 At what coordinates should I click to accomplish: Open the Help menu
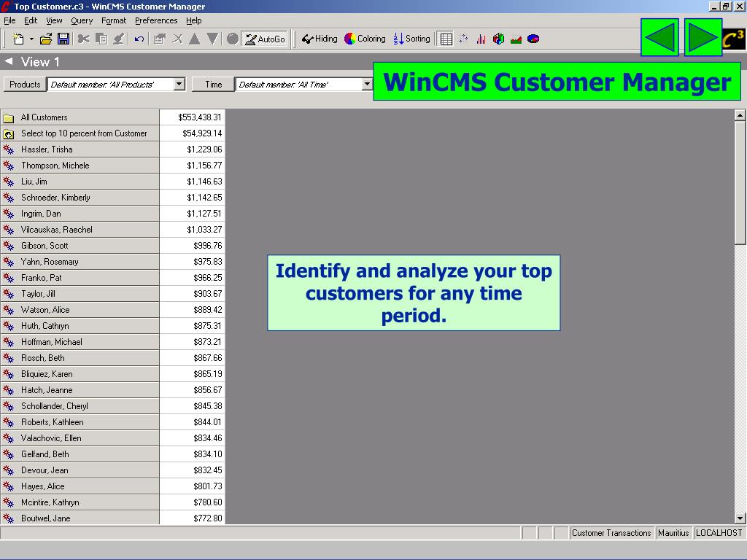tap(194, 20)
